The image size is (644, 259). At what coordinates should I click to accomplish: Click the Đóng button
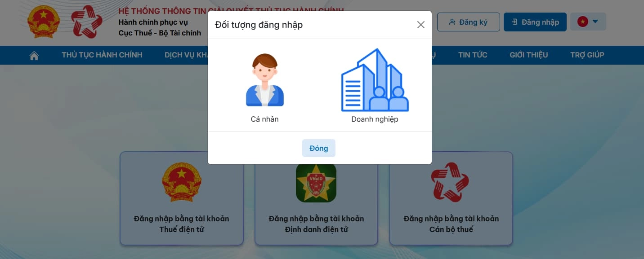pos(319,148)
